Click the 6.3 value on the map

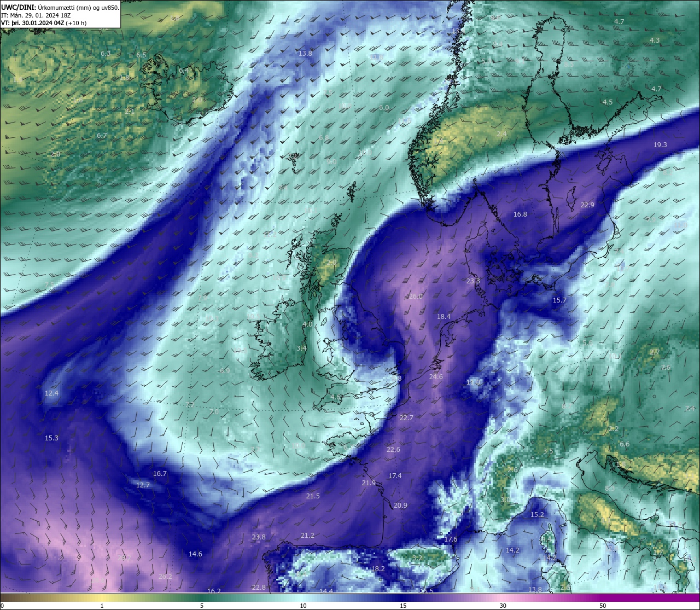coord(106,54)
